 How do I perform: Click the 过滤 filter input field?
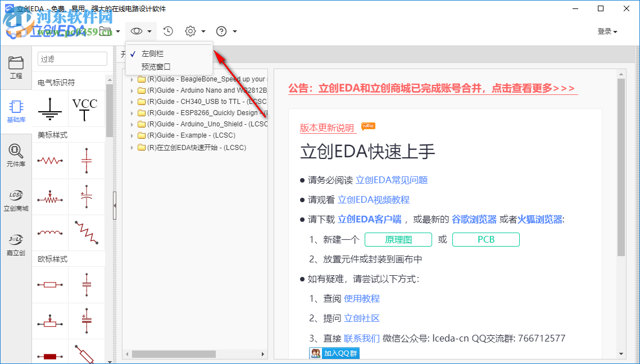click(x=72, y=59)
